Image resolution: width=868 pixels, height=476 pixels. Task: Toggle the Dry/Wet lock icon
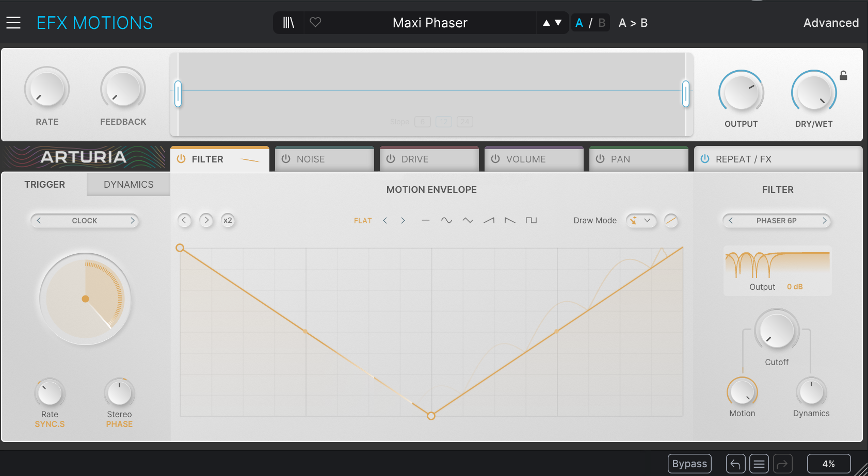[843, 76]
